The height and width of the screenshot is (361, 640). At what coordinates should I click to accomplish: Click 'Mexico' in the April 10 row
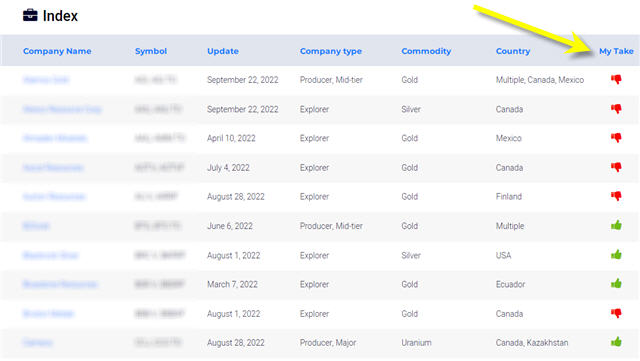click(x=509, y=138)
